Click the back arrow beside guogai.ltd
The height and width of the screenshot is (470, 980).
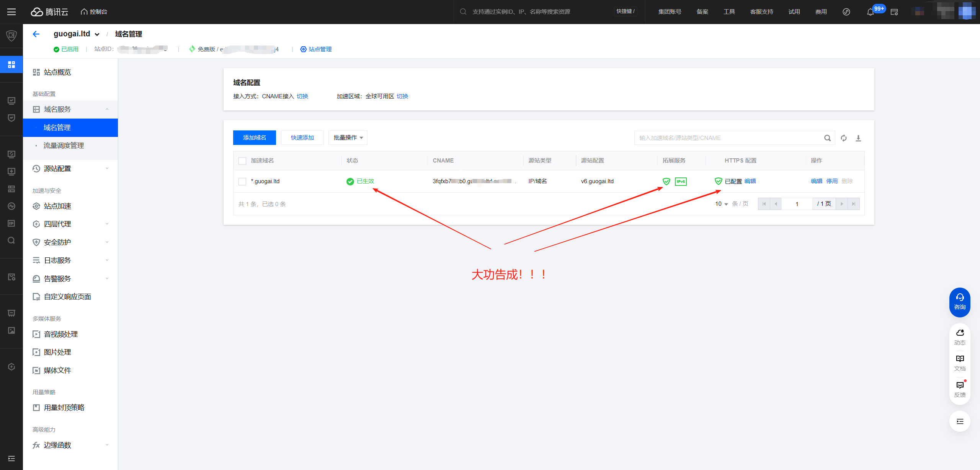pos(36,34)
